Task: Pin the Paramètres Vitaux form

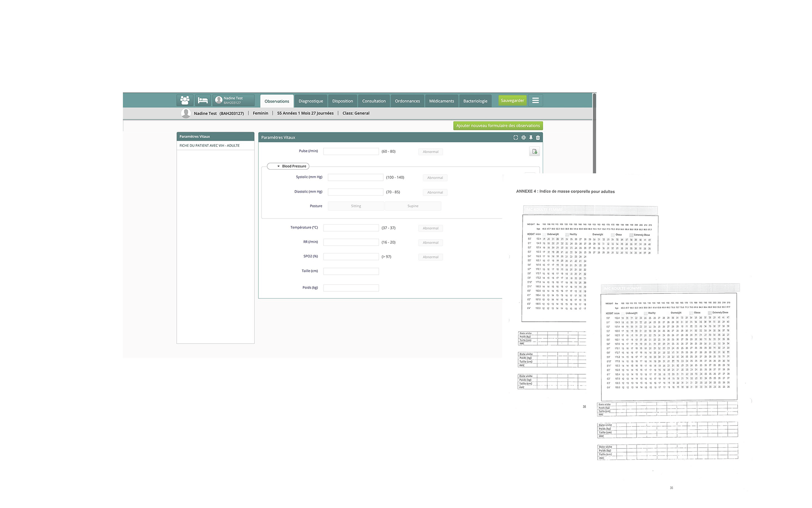Action: click(x=531, y=138)
